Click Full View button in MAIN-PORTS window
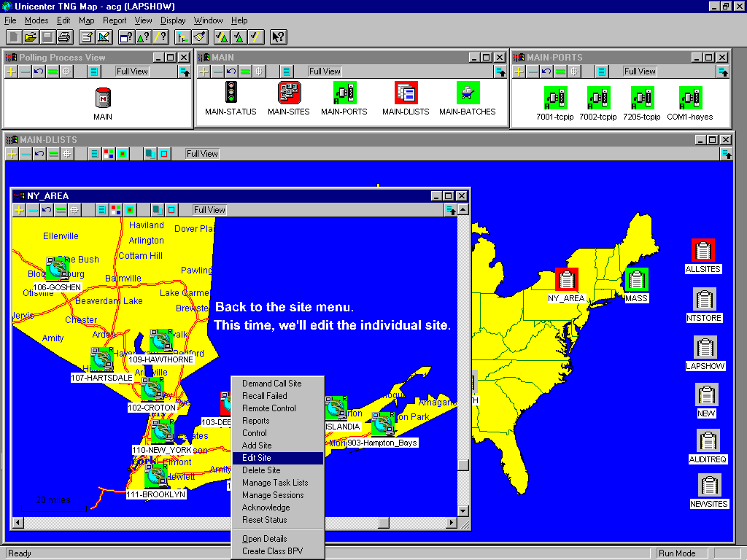747x560 pixels. (x=640, y=71)
